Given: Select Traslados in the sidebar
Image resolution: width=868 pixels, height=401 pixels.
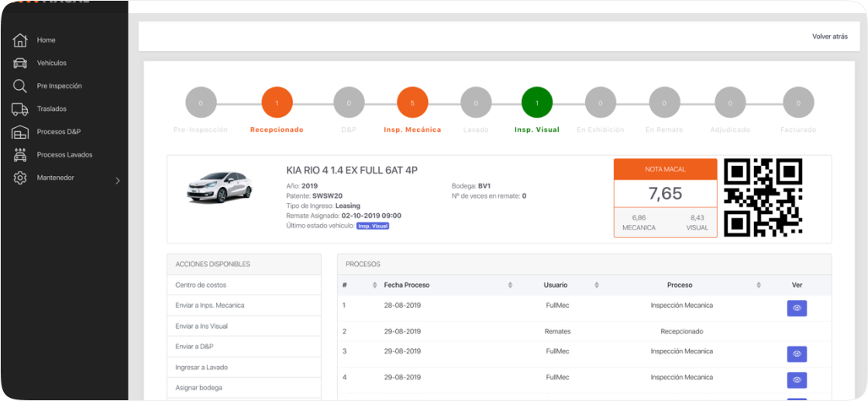Looking at the screenshot, I should pos(51,109).
